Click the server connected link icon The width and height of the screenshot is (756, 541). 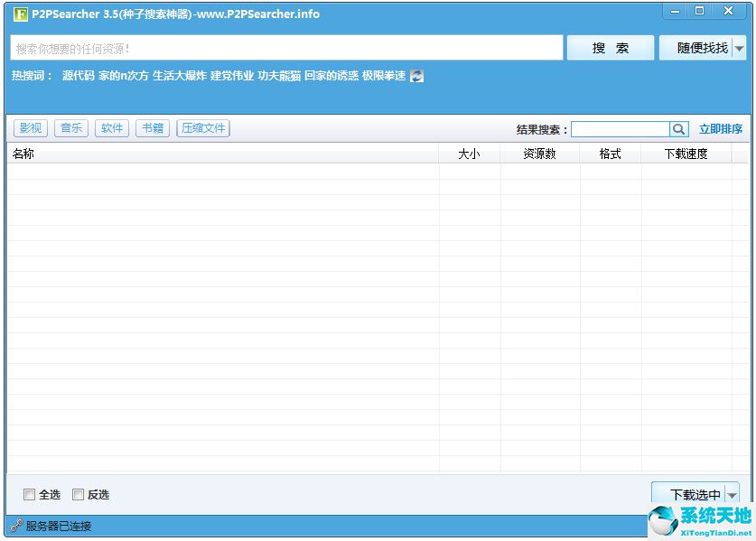[x=16, y=526]
